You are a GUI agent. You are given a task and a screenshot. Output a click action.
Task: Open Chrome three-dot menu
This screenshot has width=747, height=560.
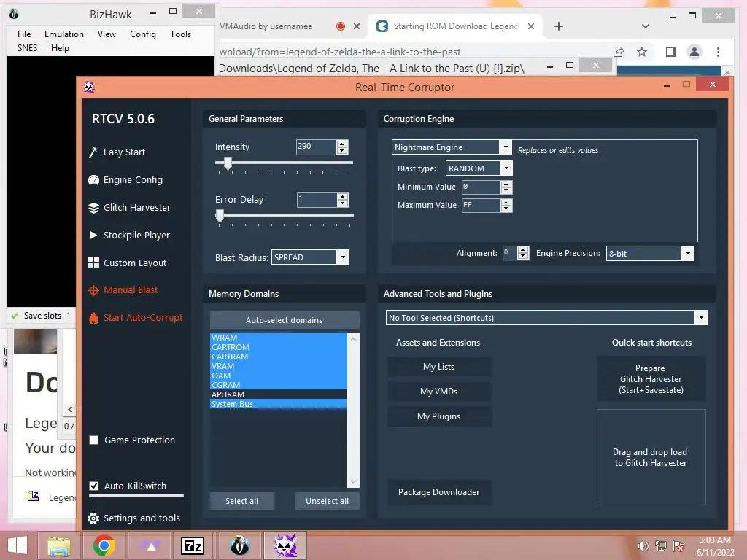tap(718, 52)
